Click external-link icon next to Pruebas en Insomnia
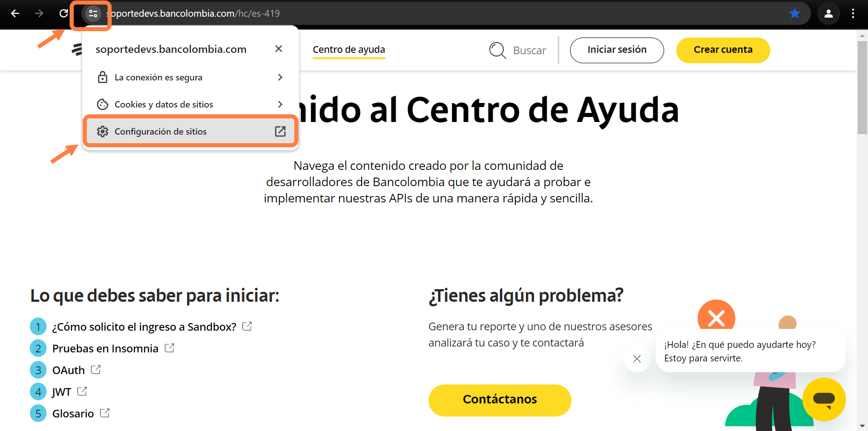This screenshot has width=868, height=431. pos(170,348)
